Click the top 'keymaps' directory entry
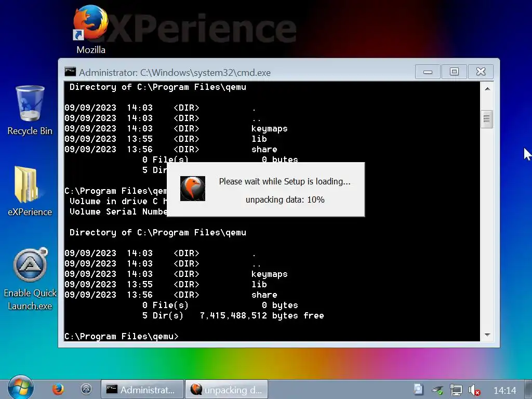The width and height of the screenshot is (532, 399). 270,129
